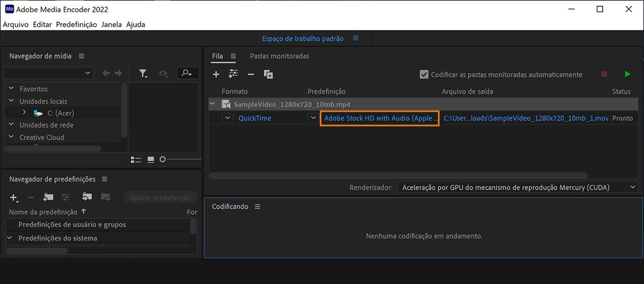
Task: Open the file type filter funnel
Action: pyautogui.click(x=143, y=74)
